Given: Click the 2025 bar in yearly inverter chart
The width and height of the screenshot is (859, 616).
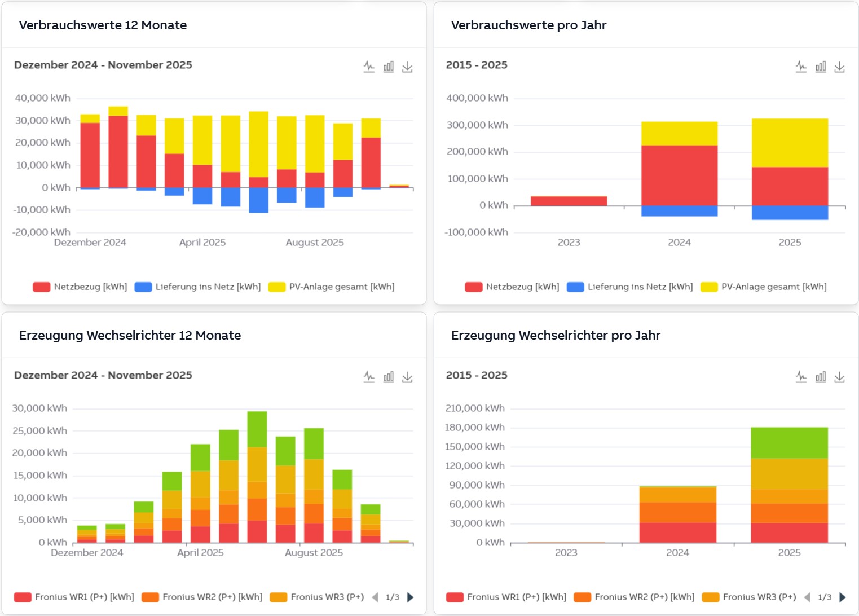Looking at the screenshot, I should [x=789, y=485].
